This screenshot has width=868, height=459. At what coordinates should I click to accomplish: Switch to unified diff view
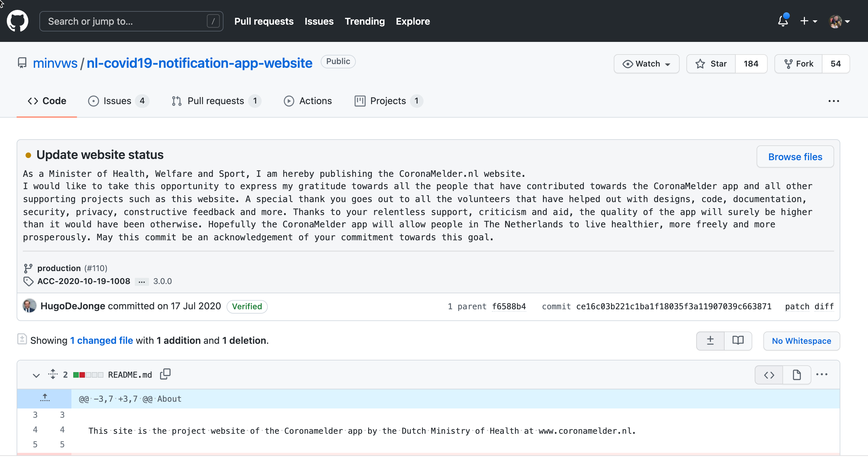(x=710, y=341)
